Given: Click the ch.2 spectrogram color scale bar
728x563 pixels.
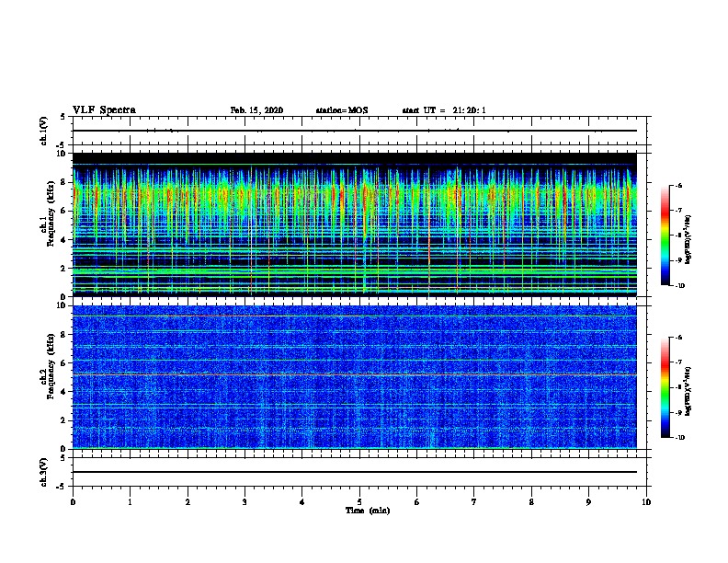Looking at the screenshot, I should point(665,387).
